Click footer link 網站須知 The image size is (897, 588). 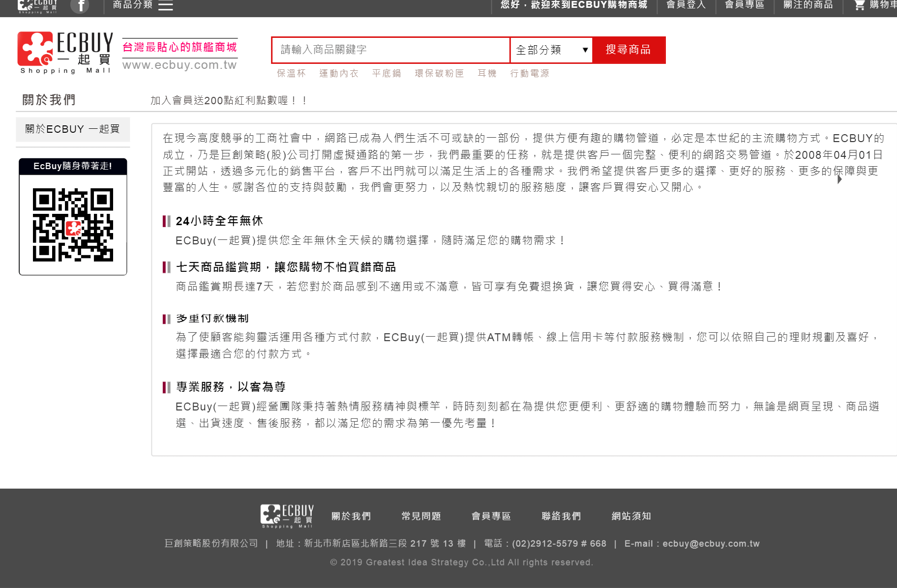tap(631, 516)
